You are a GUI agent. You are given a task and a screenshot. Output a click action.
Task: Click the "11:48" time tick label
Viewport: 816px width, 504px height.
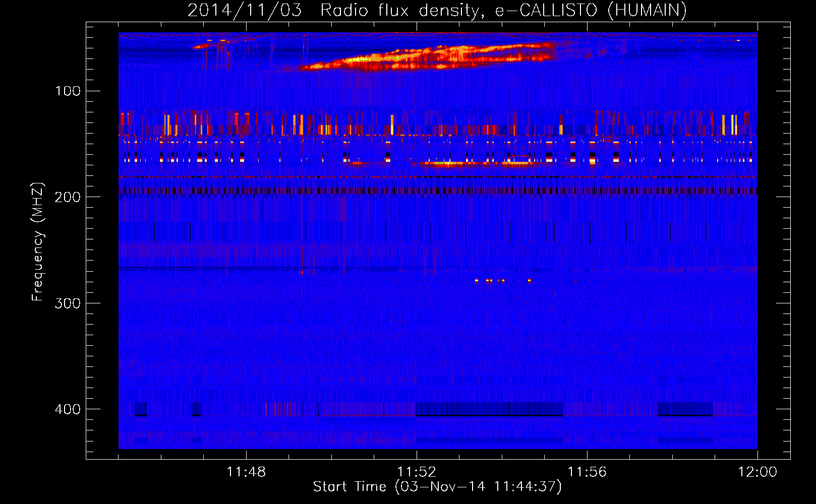[246, 472]
